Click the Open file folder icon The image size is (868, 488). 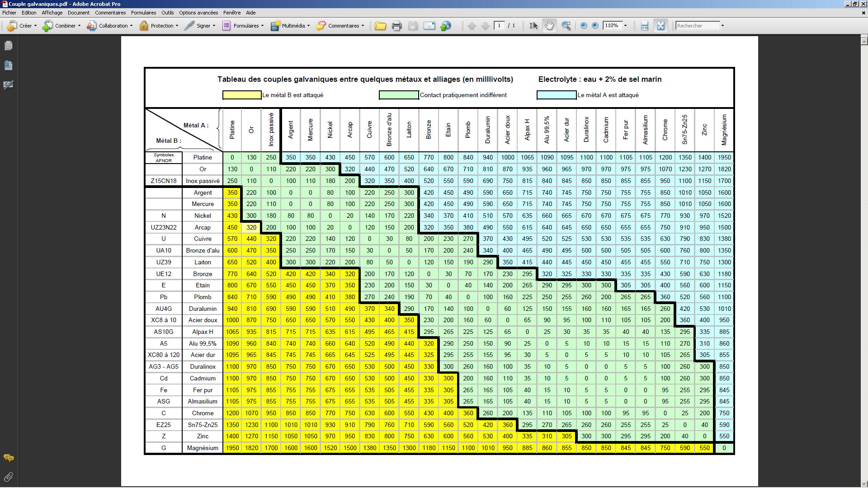pyautogui.click(x=380, y=26)
